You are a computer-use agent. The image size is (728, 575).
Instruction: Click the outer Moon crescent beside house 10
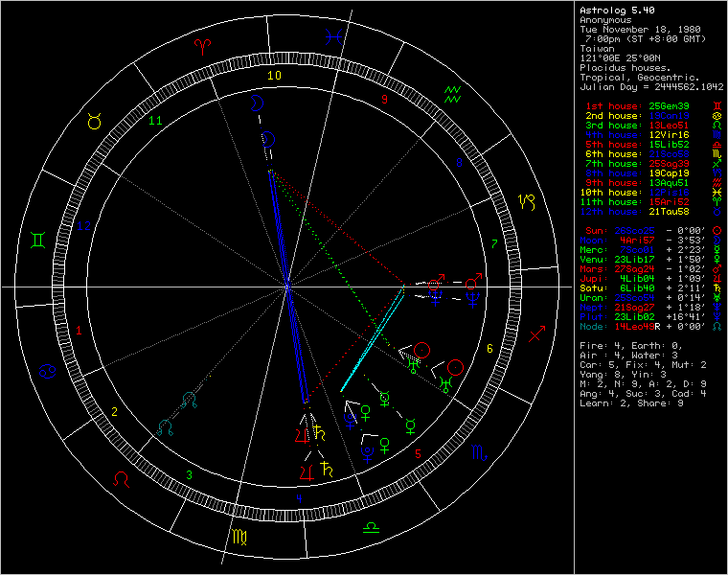pos(256,103)
